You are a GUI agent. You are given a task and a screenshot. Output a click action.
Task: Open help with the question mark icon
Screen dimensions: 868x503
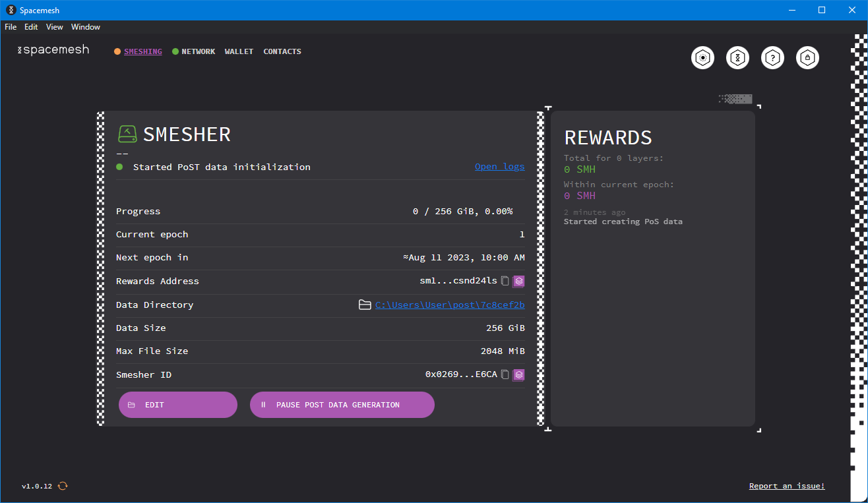pos(773,58)
